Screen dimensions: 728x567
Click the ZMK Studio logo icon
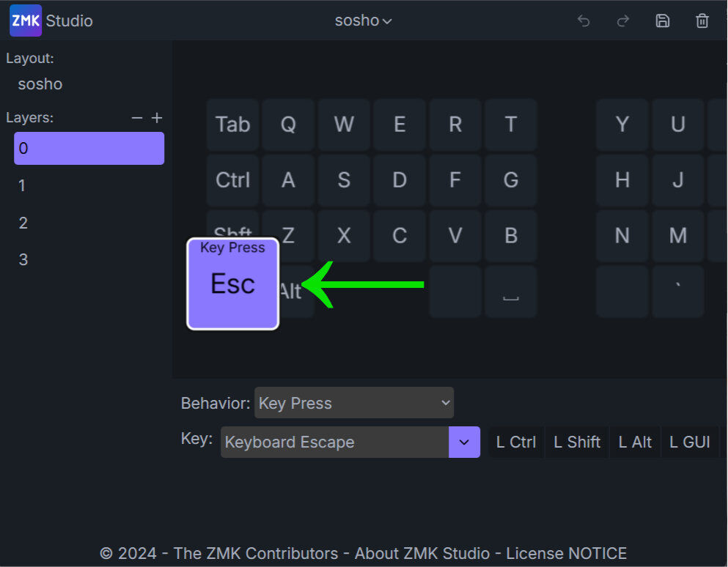[x=26, y=21]
